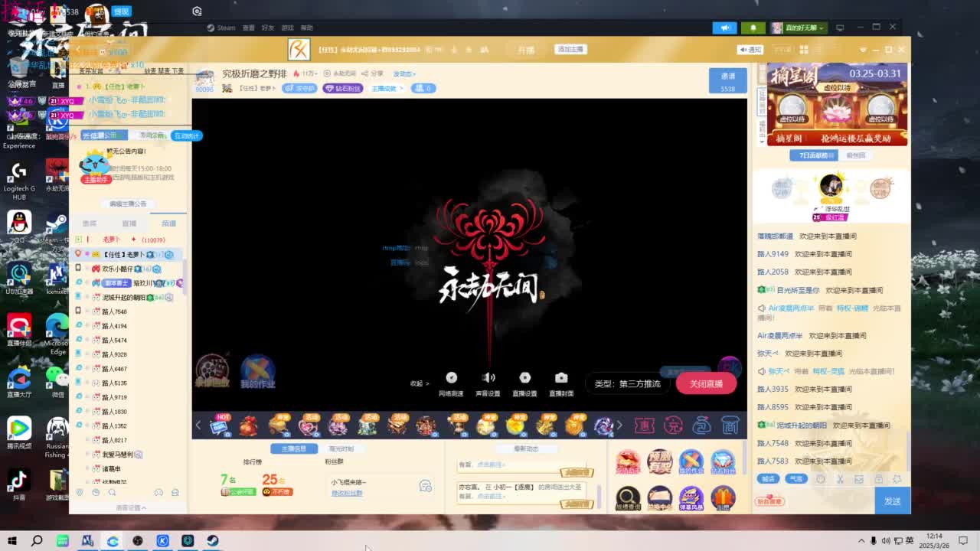Click the 修改粉丝群 link
This screenshot has height=551, width=980.
pyautogui.click(x=347, y=493)
